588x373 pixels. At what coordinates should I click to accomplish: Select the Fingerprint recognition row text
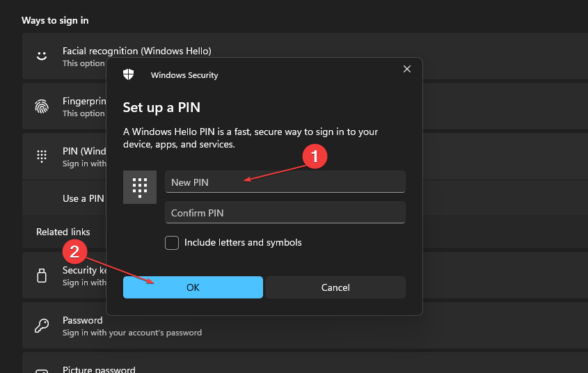click(x=83, y=102)
